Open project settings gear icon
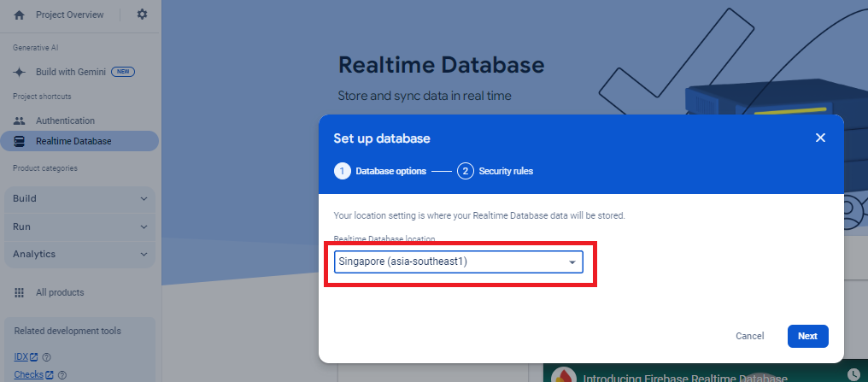Image resolution: width=868 pixels, height=382 pixels. tap(142, 15)
